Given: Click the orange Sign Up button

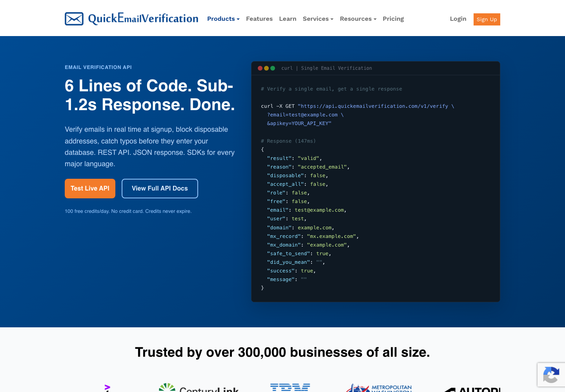Looking at the screenshot, I should [x=487, y=19].
